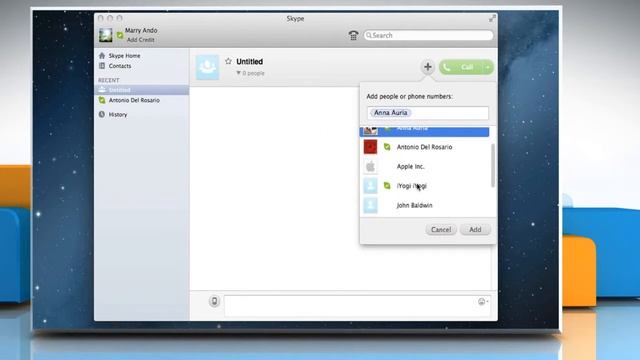Click the Add Credit link

coord(140,40)
